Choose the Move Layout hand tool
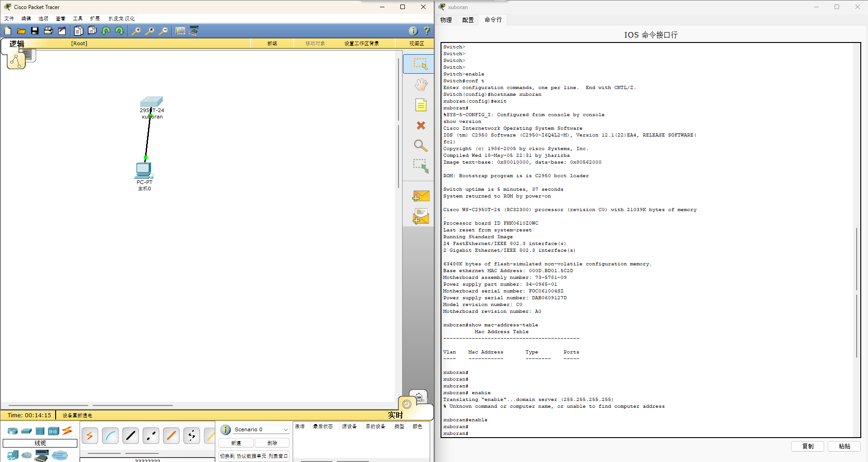The width and height of the screenshot is (868, 462). pos(421,85)
